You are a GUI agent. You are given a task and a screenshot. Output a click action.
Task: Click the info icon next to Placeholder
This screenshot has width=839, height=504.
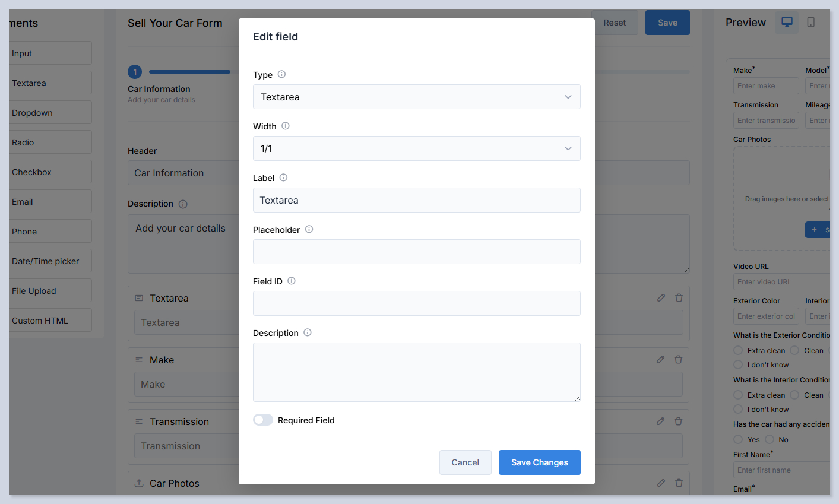(309, 229)
